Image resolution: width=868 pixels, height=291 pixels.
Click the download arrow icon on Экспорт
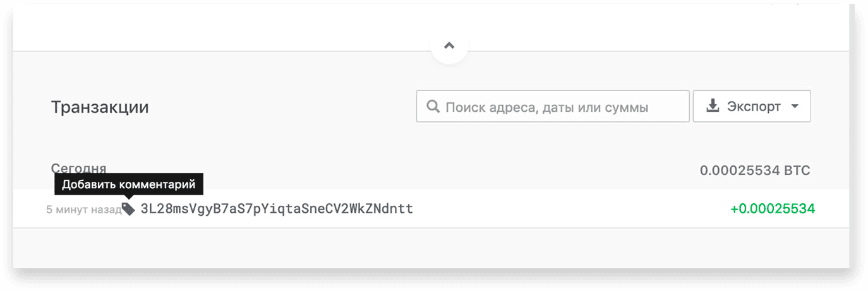click(713, 106)
